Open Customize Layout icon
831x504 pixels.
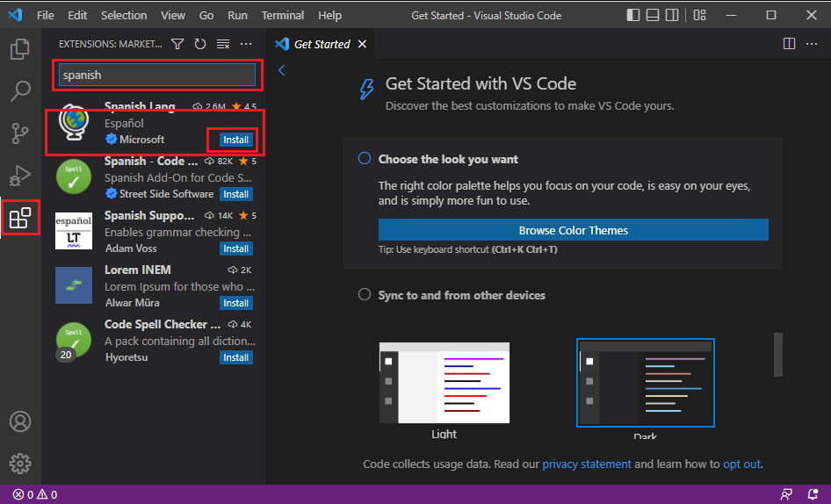699,15
